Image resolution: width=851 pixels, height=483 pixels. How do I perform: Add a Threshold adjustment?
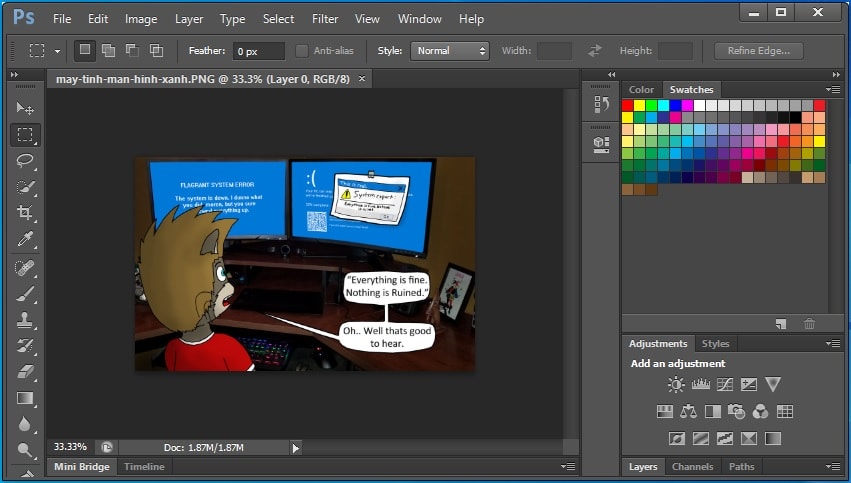point(725,438)
